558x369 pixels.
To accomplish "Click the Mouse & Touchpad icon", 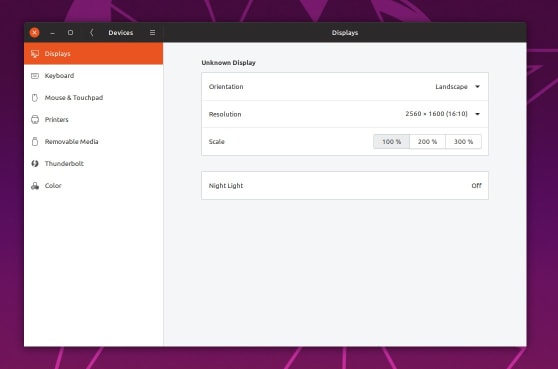I will 35,97.
